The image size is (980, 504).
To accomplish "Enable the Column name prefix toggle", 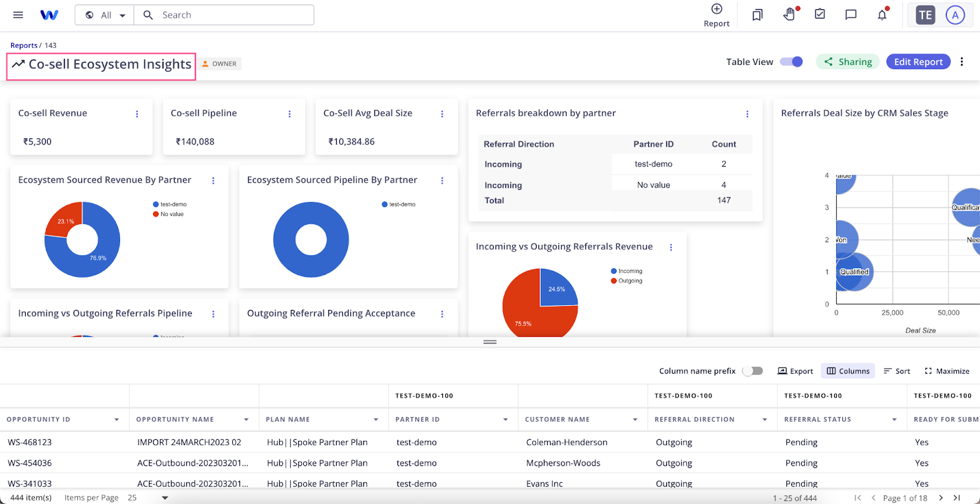I will (x=753, y=371).
